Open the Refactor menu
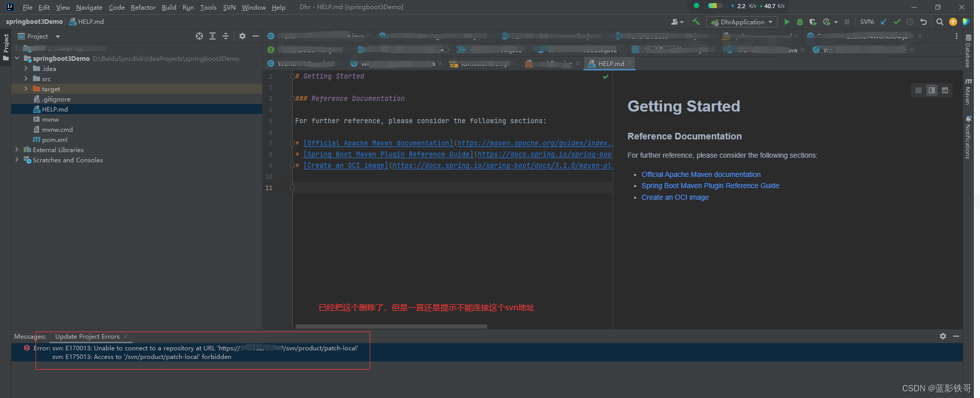Viewport: 980px width, 398px height. click(x=143, y=7)
